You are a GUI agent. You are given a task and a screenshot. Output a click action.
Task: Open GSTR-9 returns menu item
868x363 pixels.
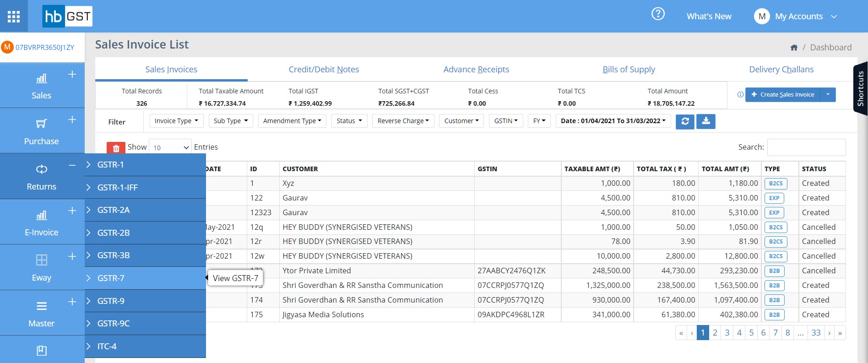click(x=146, y=301)
